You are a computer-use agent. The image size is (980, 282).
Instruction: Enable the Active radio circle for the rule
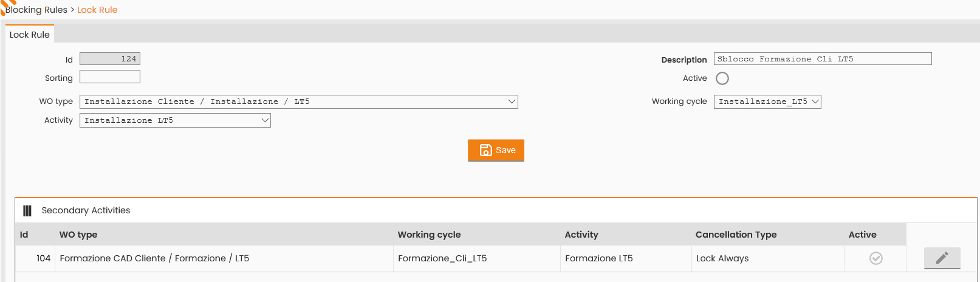click(x=722, y=78)
